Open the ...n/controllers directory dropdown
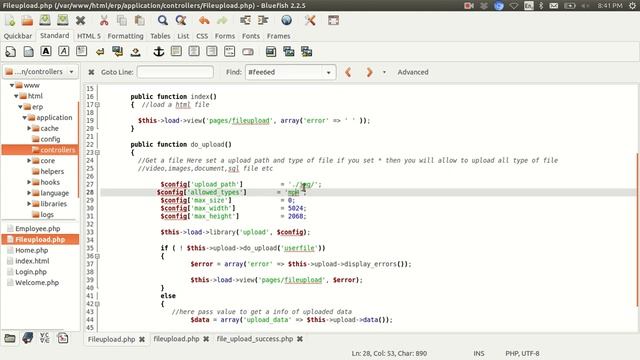640x360 pixels. point(40,71)
